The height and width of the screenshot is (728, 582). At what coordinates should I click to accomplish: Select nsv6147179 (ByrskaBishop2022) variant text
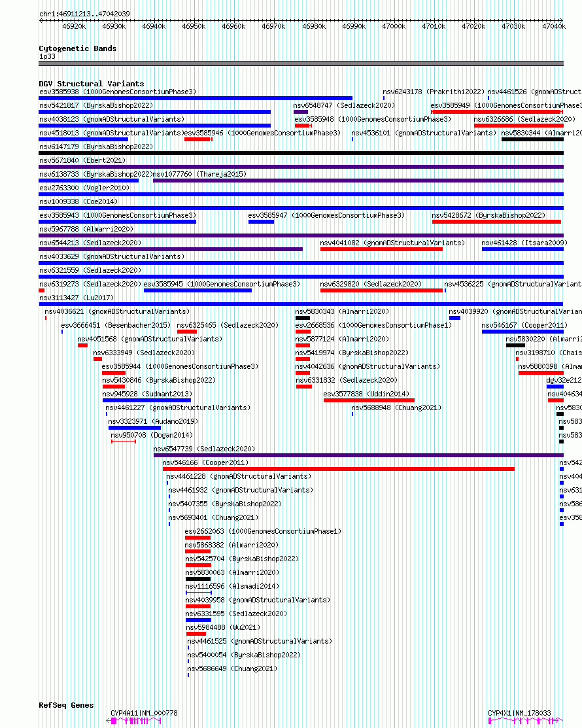[x=96, y=147]
